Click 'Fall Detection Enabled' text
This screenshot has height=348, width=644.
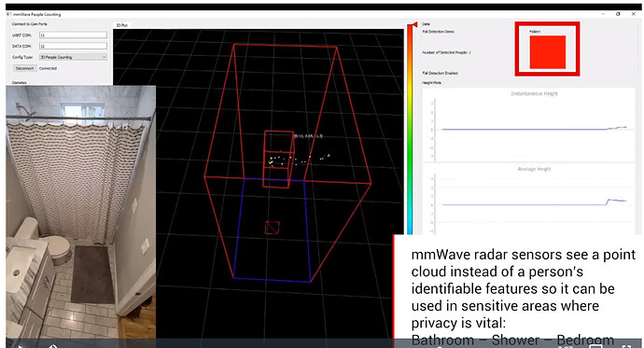[440, 73]
